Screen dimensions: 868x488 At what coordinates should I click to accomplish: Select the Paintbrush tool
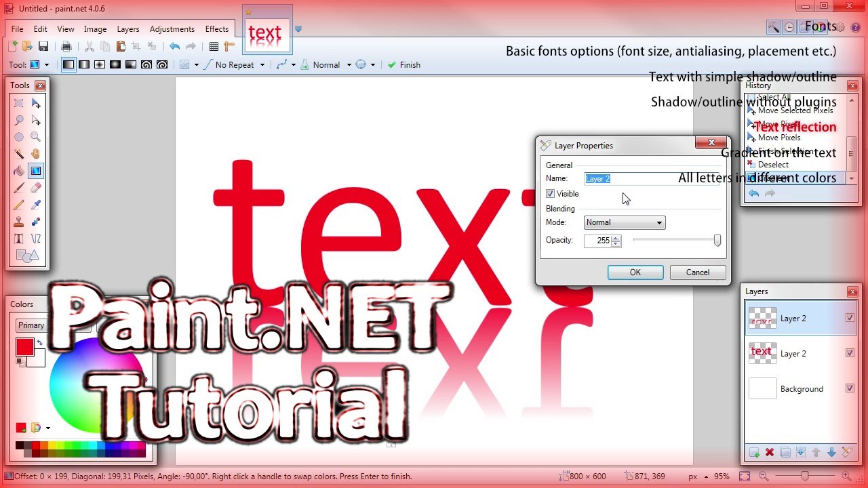pyautogui.click(x=19, y=188)
